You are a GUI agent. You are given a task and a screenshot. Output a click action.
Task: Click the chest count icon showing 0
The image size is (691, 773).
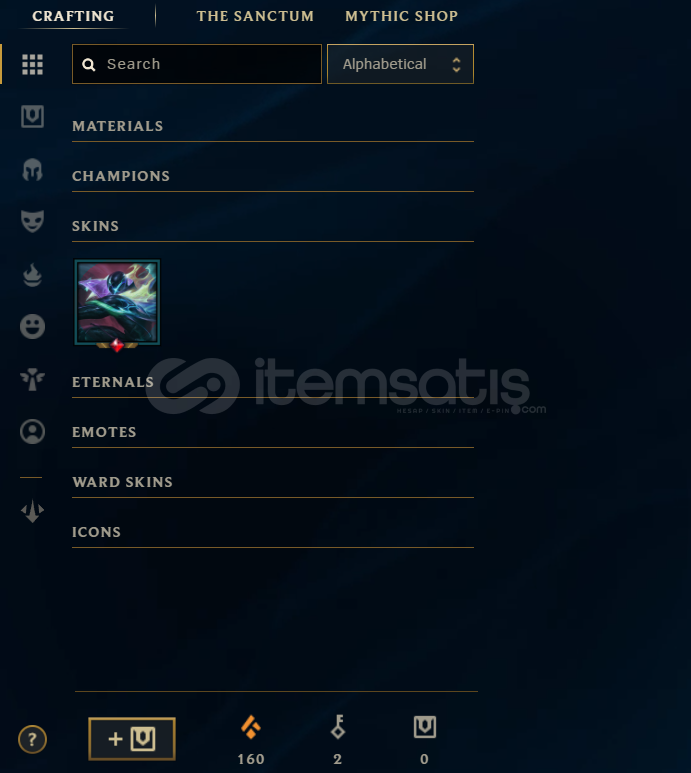click(425, 727)
